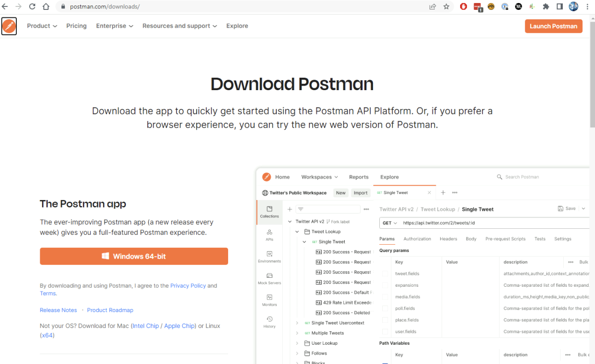The width and height of the screenshot is (595, 364).
Task: Open the Release Notes link
Action: point(59,310)
